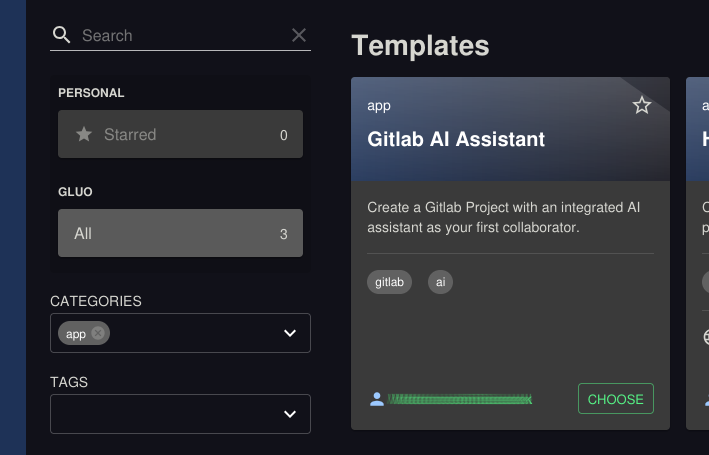The image size is (709, 455).
Task: Click the app category chip label
Action: coord(76,334)
